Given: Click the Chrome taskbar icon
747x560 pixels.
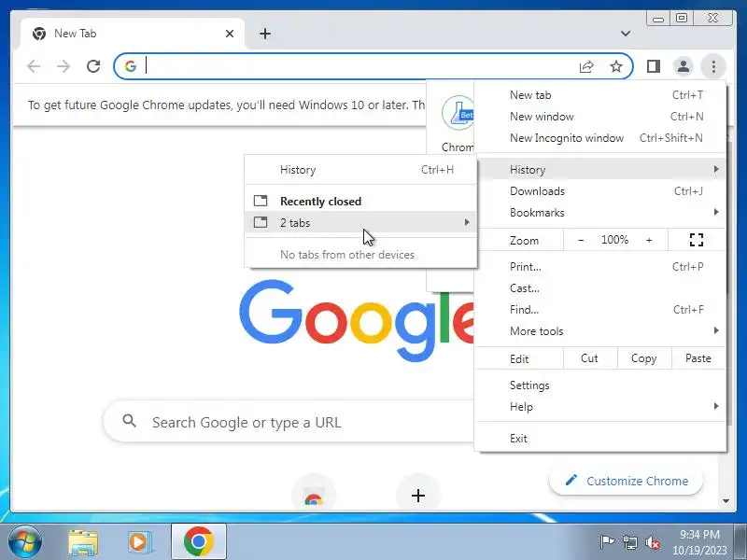Looking at the screenshot, I should (x=199, y=541).
